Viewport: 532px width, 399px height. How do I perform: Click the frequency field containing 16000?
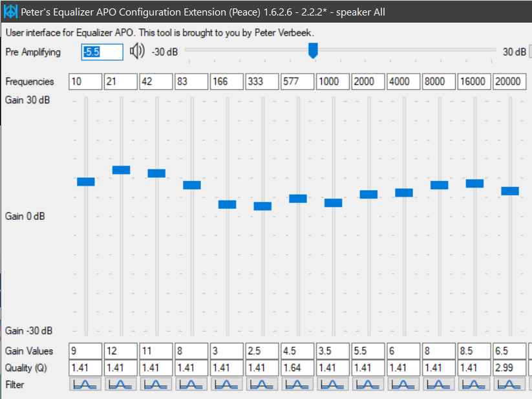click(x=473, y=81)
